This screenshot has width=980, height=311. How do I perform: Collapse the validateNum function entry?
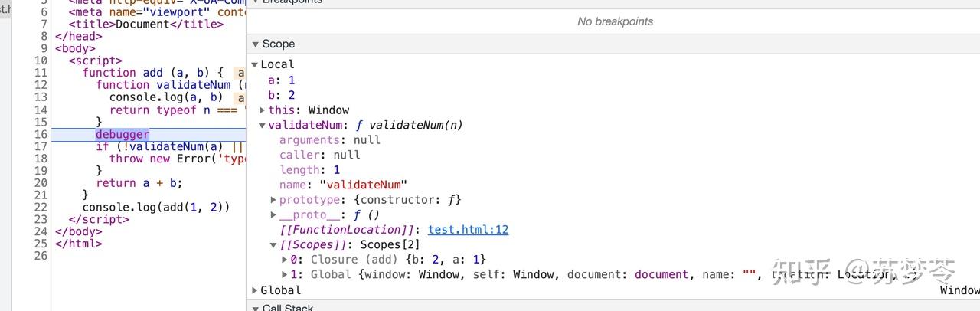pyautogui.click(x=263, y=125)
